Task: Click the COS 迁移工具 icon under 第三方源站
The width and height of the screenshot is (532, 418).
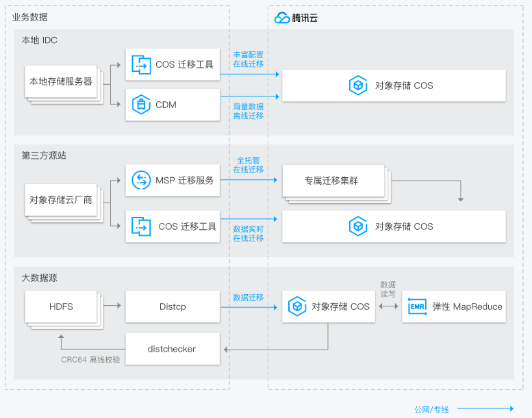Action: (141, 226)
